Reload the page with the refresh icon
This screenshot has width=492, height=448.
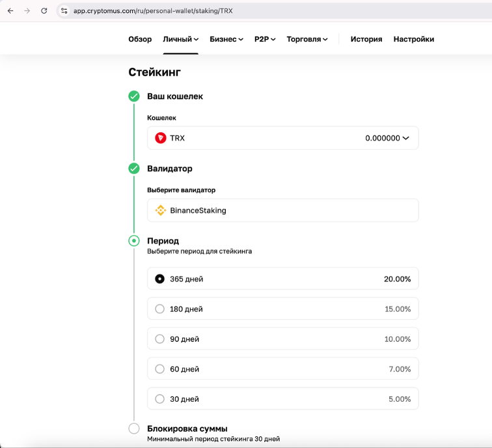(x=44, y=10)
